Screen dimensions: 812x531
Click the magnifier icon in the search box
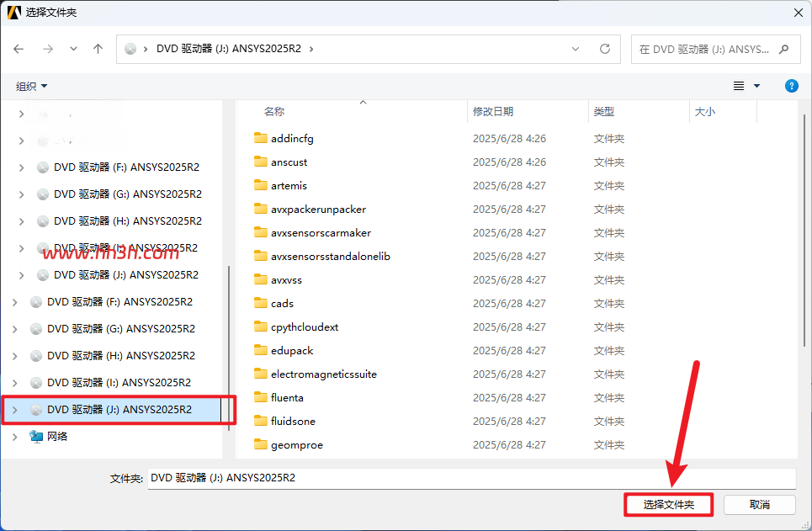[x=783, y=49]
